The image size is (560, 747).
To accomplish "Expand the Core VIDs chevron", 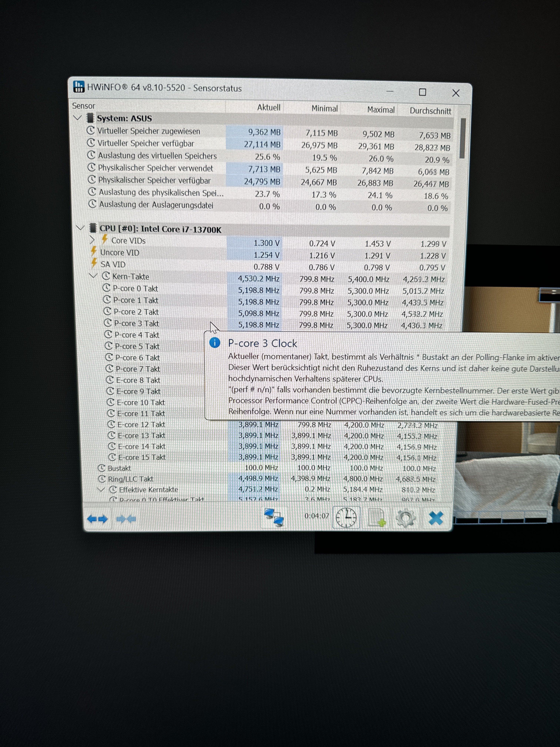I will 92,240.
